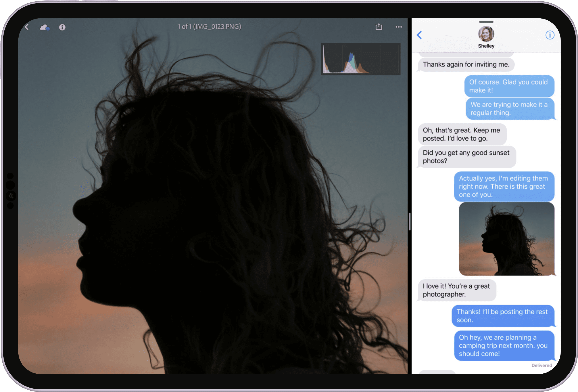Tap the split view divider handle

pyautogui.click(x=409, y=221)
